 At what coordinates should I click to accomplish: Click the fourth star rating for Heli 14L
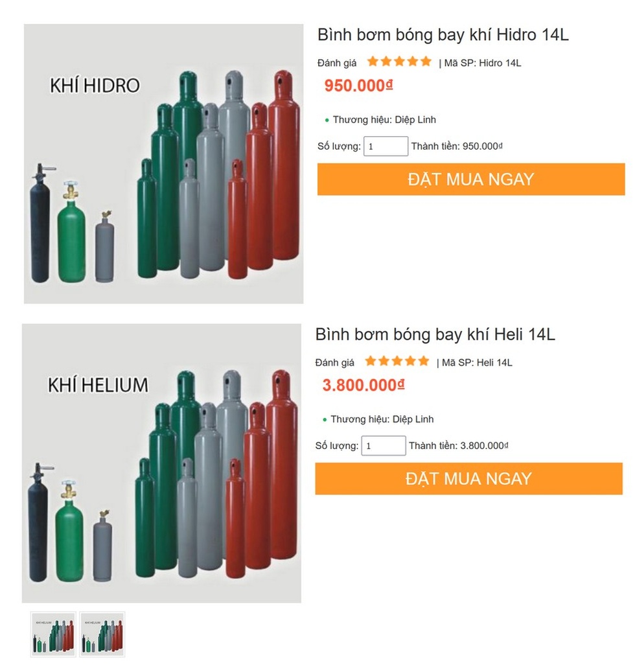click(411, 361)
